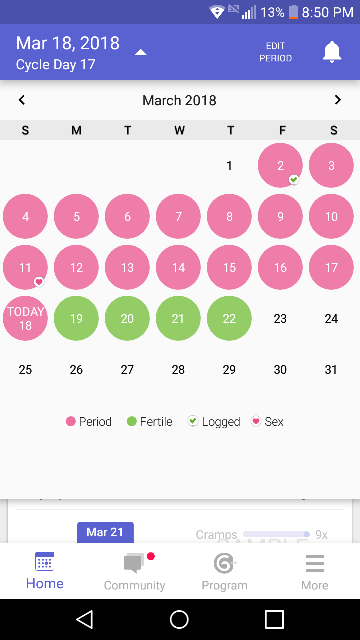
Task: Open the More hamburger menu
Action: point(315,564)
